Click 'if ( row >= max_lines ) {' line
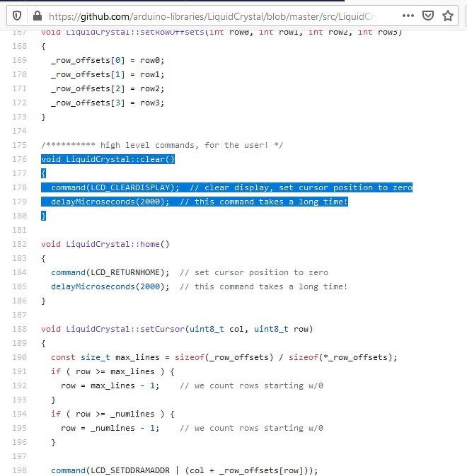 point(113,371)
